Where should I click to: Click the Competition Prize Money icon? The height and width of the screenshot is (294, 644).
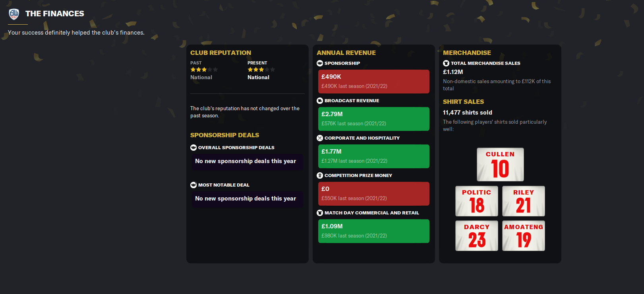320,175
